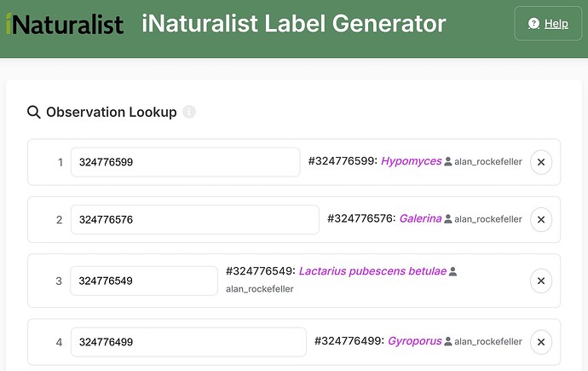Click input field containing 324776599
Viewport: 588px width, 371px height.
(x=185, y=161)
